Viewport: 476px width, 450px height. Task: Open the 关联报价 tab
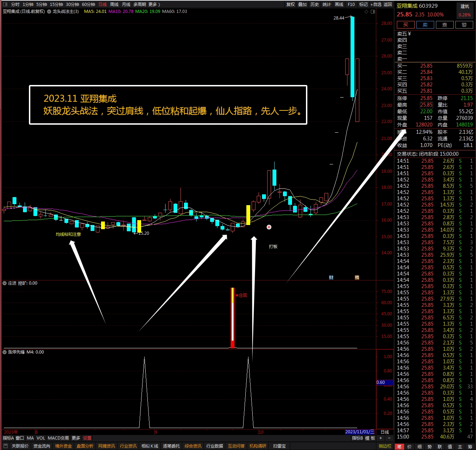point(20,446)
